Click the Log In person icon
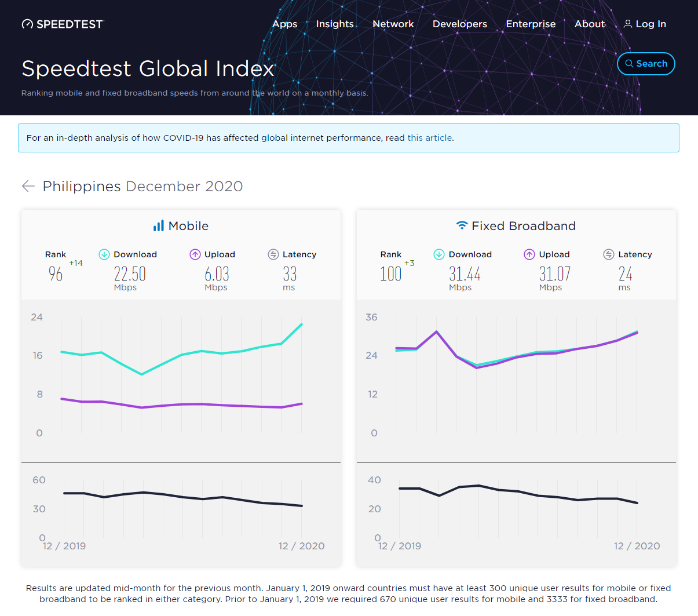 pos(628,24)
